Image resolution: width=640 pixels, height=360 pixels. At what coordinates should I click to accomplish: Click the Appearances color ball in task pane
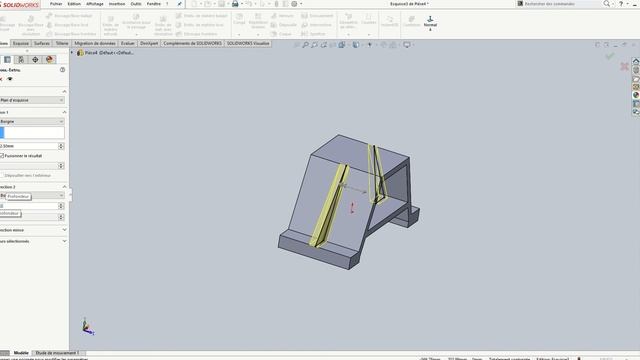[636, 95]
